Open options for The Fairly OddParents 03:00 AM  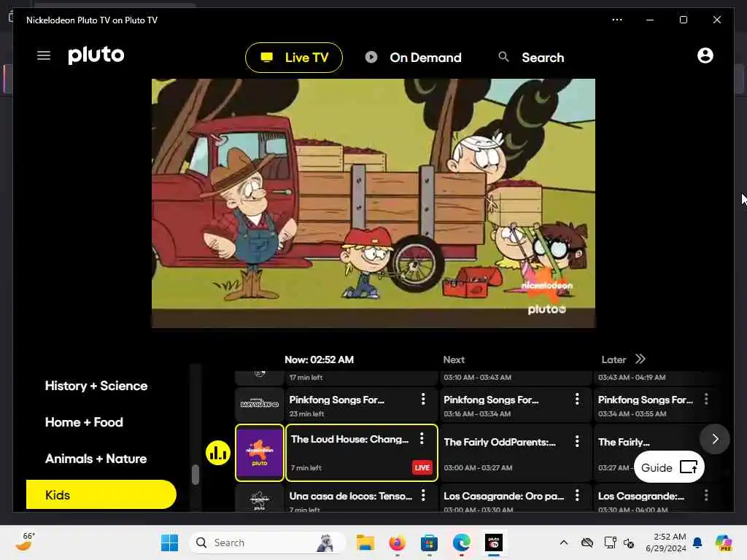point(577,441)
